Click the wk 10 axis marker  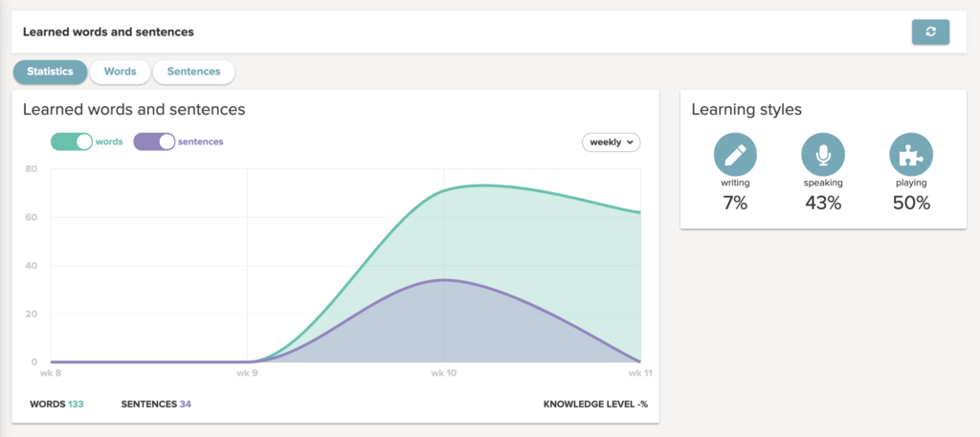(x=443, y=373)
